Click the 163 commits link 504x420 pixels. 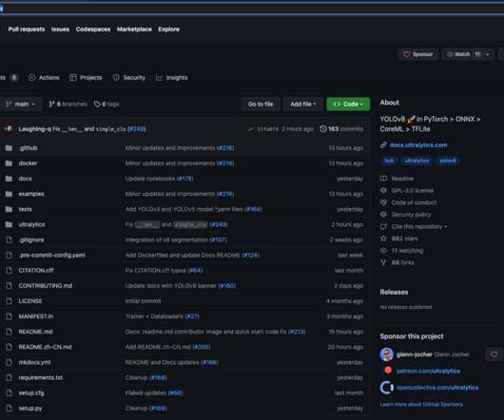coord(341,129)
